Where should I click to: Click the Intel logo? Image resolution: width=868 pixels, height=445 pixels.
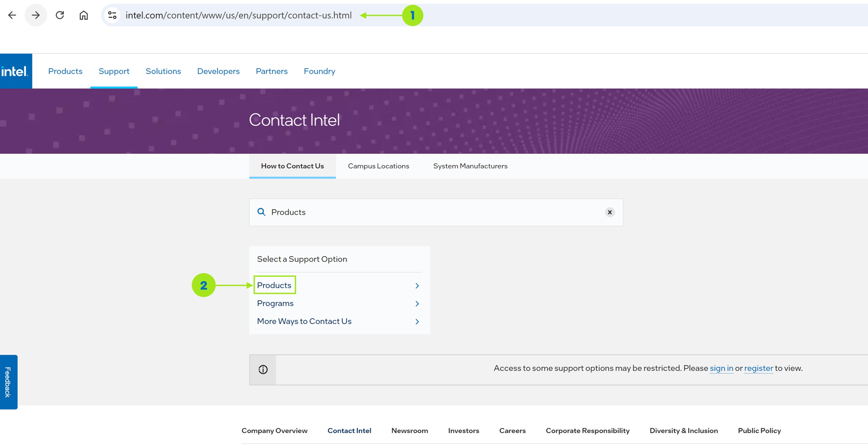(x=16, y=71)
